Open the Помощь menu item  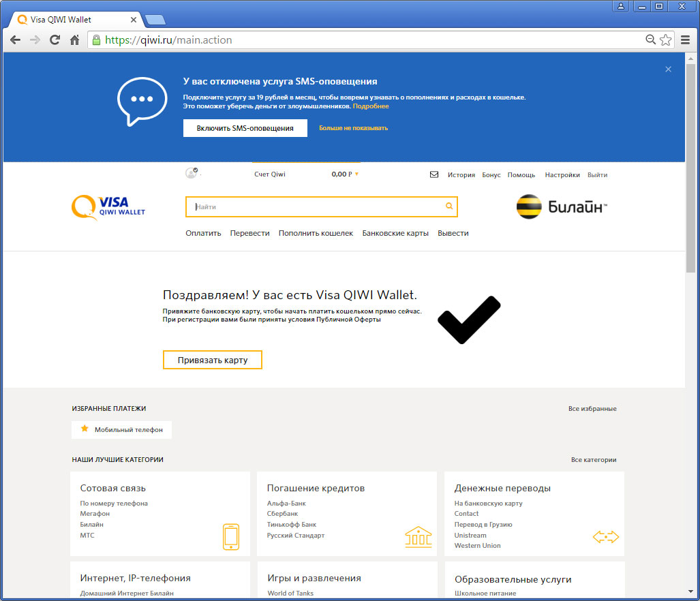click(521, 175)
